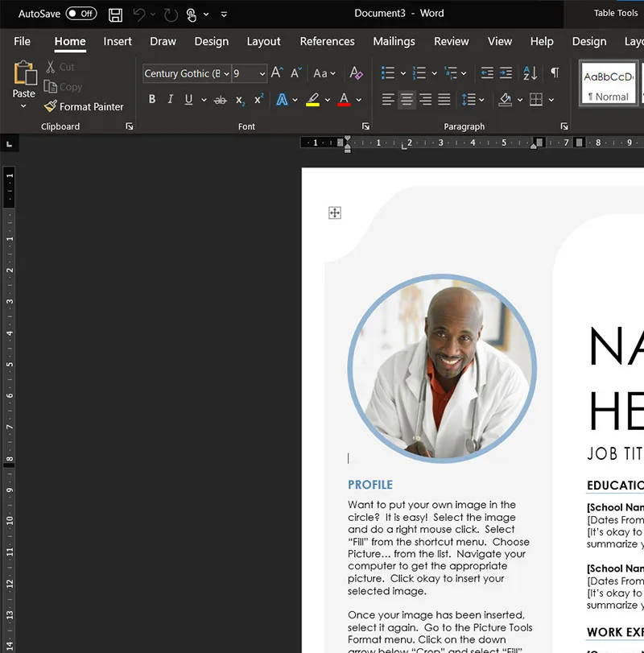The height and width of the screenshot is (653, 644).
Task: Switch to the View tab
Action: tap(500, 41)
